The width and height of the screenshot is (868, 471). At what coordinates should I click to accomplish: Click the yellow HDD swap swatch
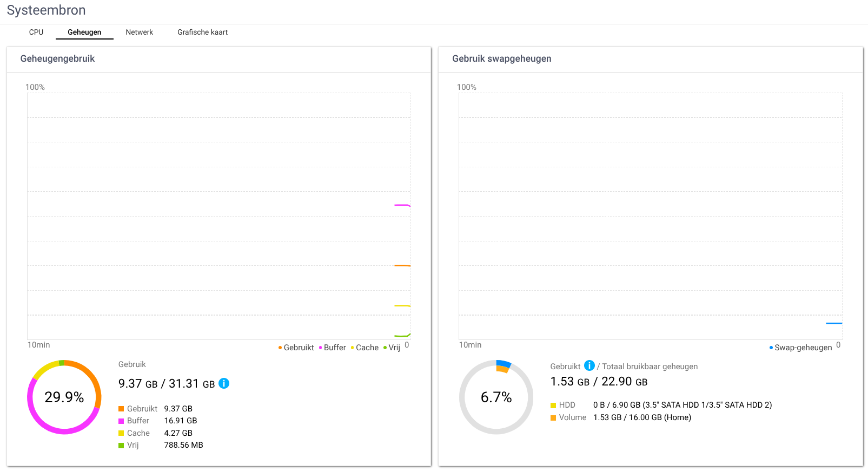click(553, 405)
